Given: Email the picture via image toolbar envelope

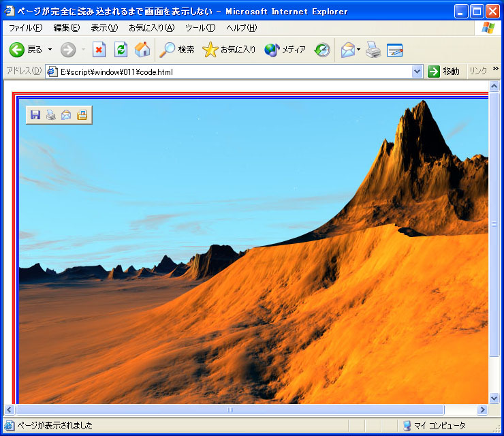Looking at the screenshot, I should coord(66,114).
